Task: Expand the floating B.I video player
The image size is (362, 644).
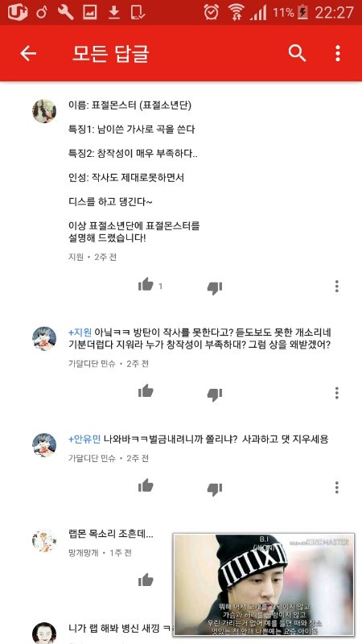Action: pyautogui.click(x=264, y=585)
